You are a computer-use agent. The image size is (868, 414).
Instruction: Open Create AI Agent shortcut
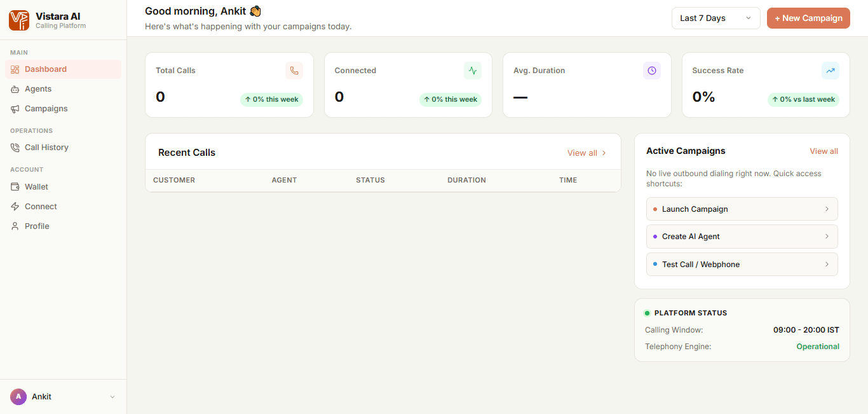tap(742, 237)
